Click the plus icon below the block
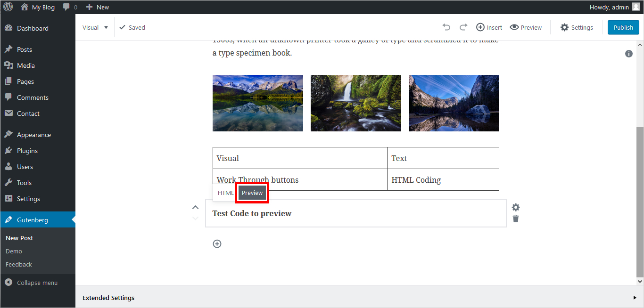644x308 pixels. (217, 243)
